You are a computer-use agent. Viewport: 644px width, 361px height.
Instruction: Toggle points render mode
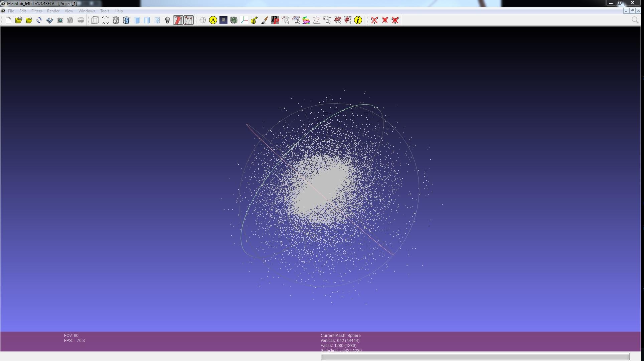(x=106, y=20)
